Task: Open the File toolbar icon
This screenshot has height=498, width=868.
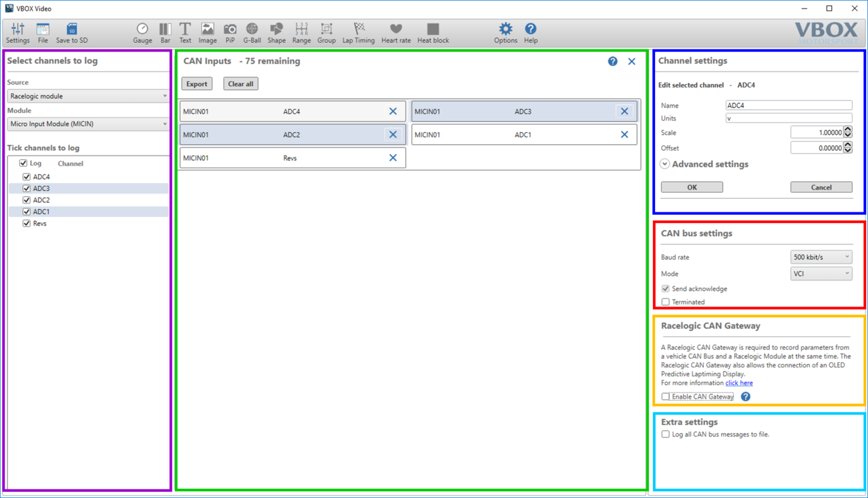Action: click(43, 33)
